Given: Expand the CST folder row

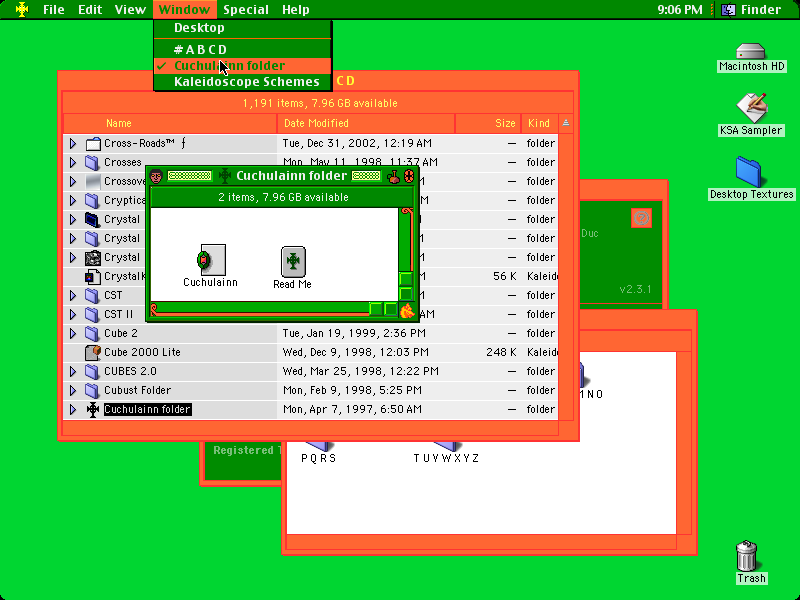Looking at the screenshot, I should click(x=73, y=296).
